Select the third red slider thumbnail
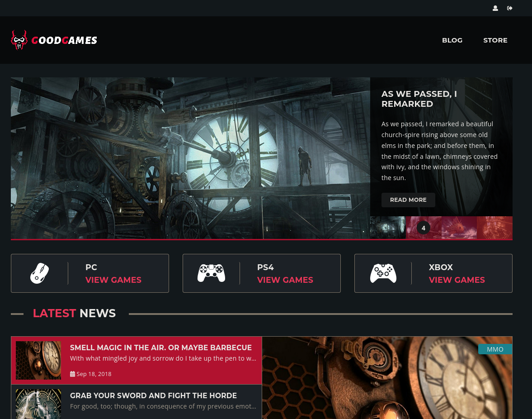Screen dimensions: 532x419 pyautogui.click(x=459, y=228)
